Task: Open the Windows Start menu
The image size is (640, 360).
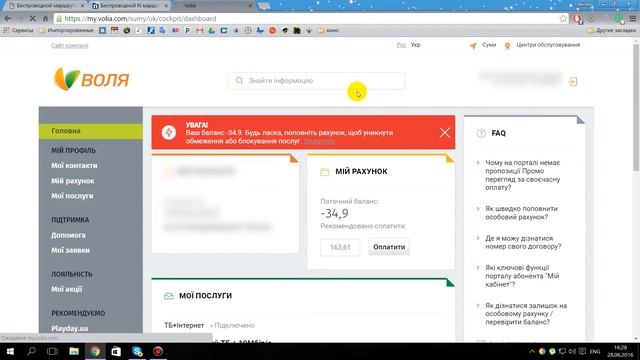Action: [x=10, y=351]
